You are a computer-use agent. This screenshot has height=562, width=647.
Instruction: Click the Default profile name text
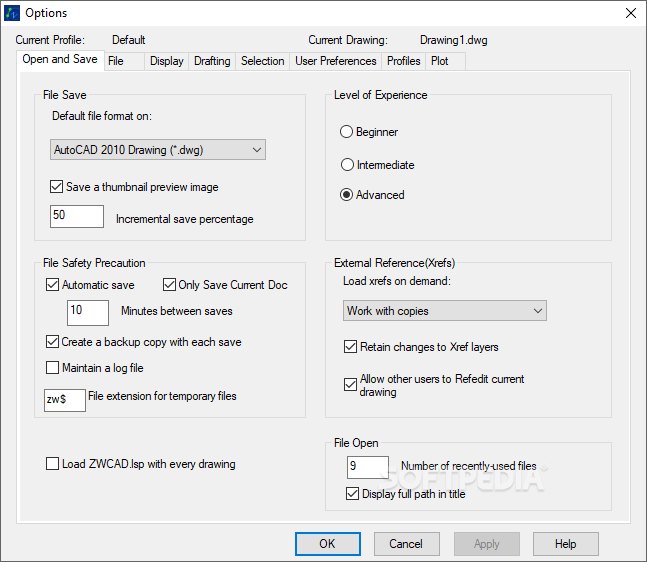click(x=128, y=40)
